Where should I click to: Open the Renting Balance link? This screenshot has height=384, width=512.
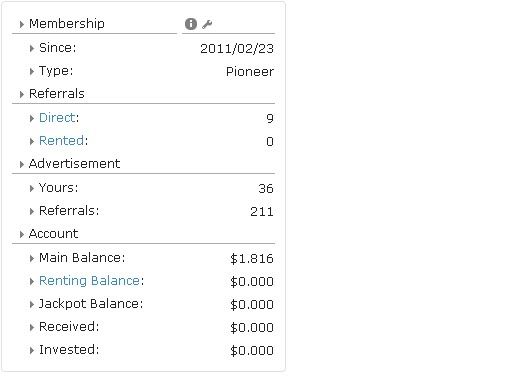pyautogui.click(x=89, y=281)
